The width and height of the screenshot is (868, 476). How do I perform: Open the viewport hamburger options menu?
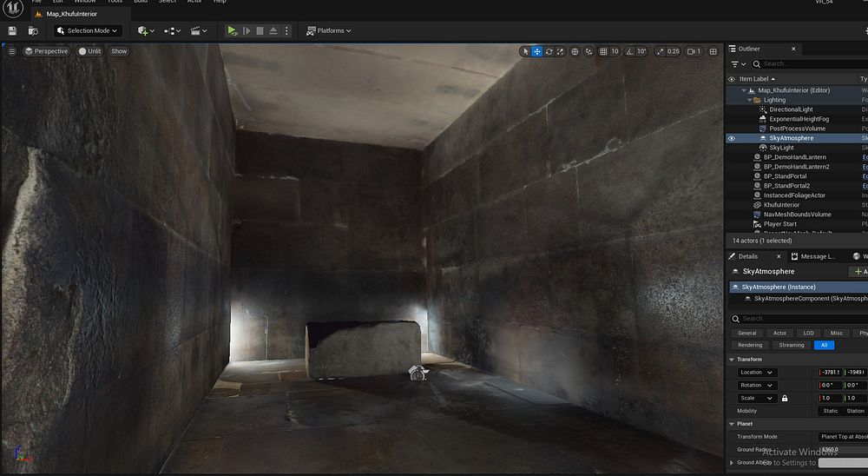[x=12, y=51]
